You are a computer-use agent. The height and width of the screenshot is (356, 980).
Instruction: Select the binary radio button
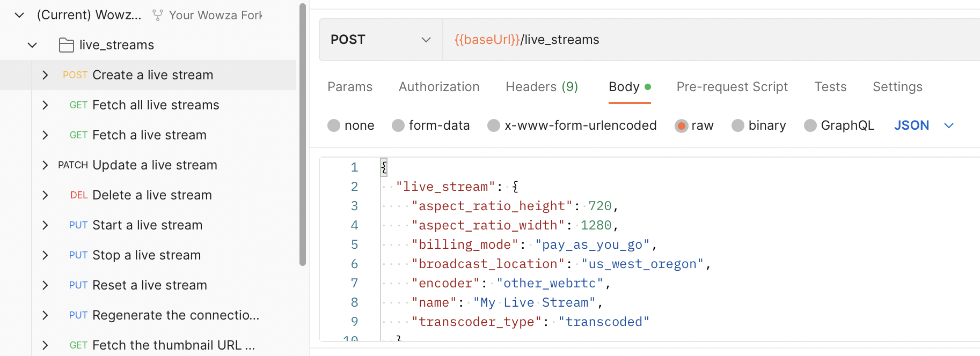point(738,125)
